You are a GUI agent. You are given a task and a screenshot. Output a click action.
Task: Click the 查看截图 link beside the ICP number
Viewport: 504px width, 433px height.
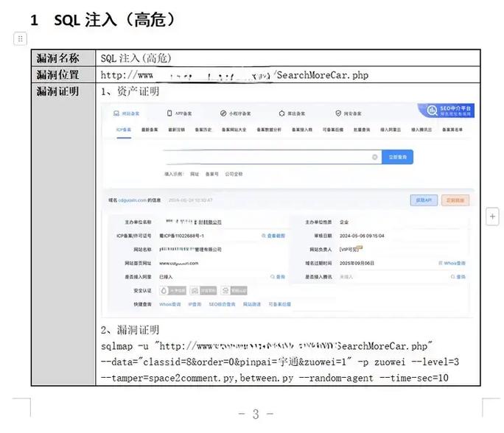click(x=273, y=236)
